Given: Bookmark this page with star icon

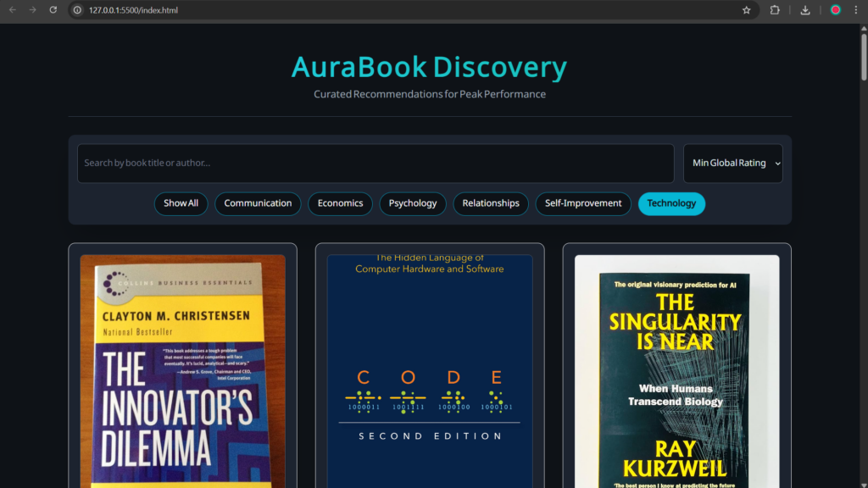Looking at the screenshot, I should [x=746, y=10].
